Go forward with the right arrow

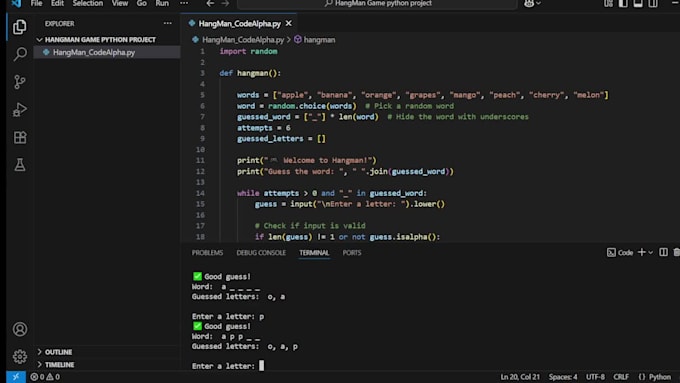225,3
